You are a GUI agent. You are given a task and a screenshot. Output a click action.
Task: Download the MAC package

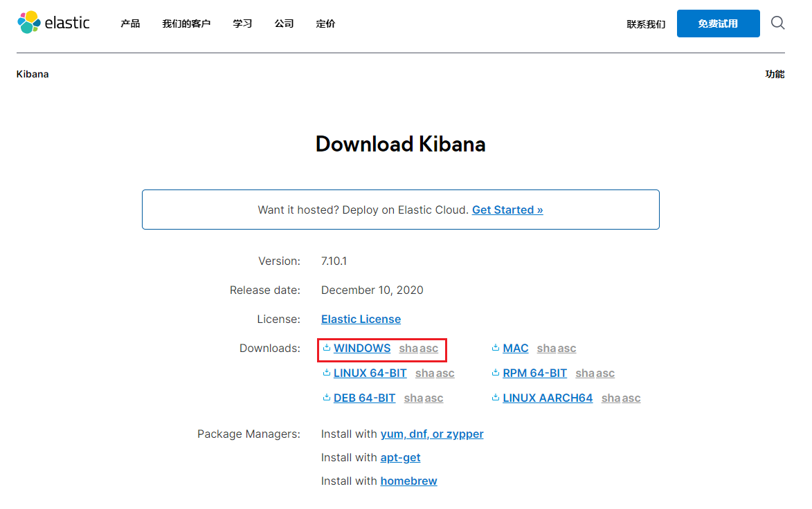pyautogui.click(x=516, y=348)
